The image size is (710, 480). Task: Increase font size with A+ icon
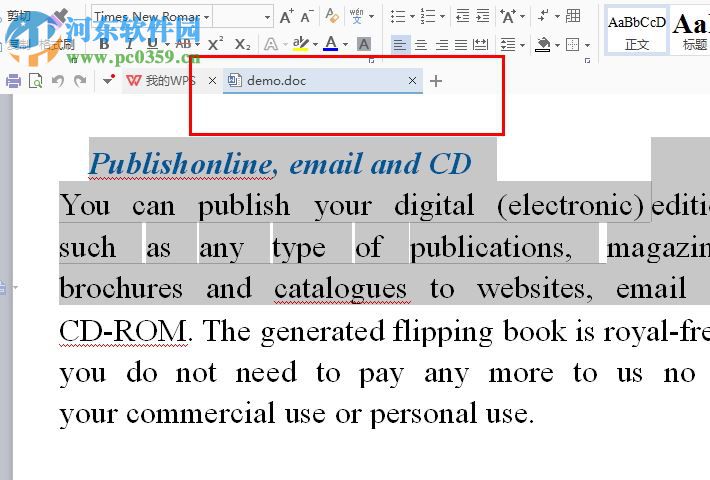click(x=287, y=17)
